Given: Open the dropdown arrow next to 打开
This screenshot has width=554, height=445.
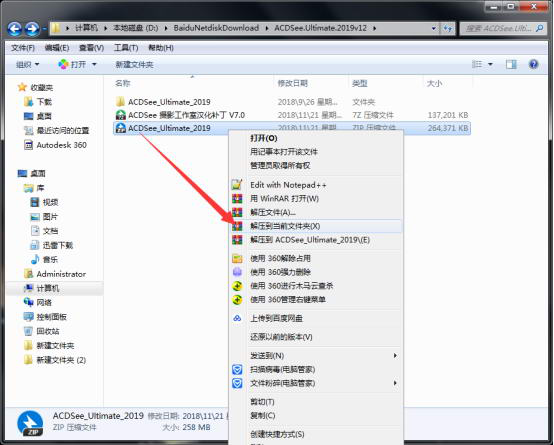Looking at the screenshot, I should [94, 64].
